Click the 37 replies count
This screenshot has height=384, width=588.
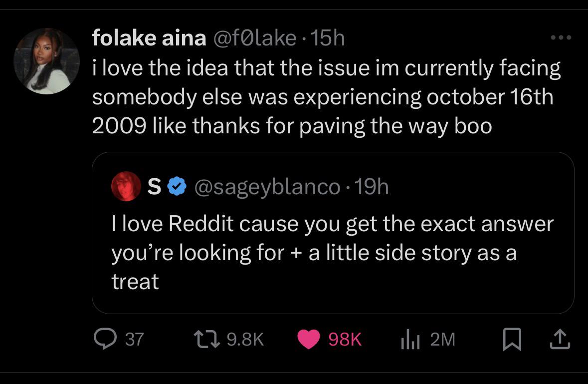click(134, 340)
